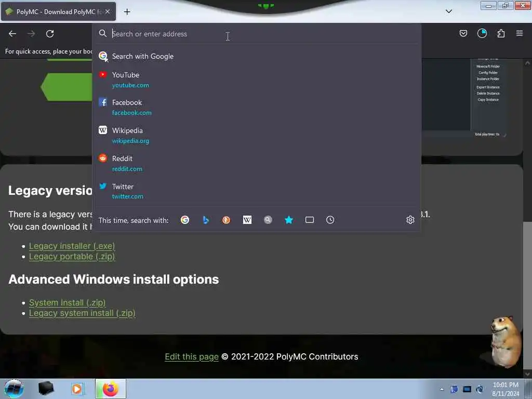Download Legacy system install (.zip)

[x=82, y=313]
